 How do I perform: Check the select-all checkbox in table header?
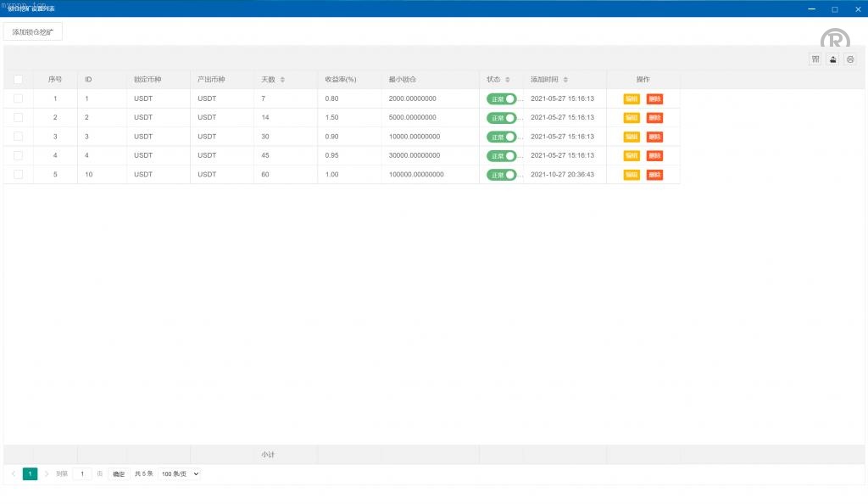[19, 80]
